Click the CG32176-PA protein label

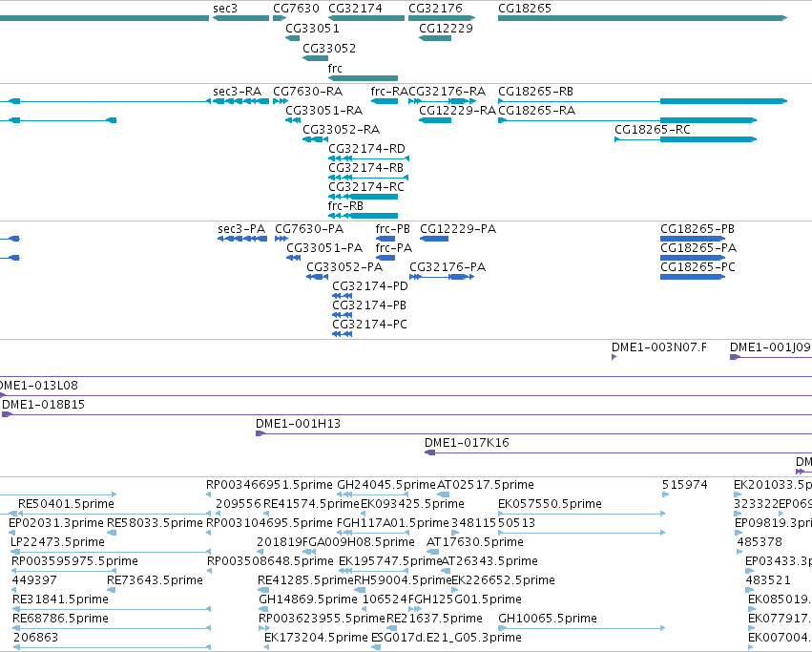[x=448, y=267]
